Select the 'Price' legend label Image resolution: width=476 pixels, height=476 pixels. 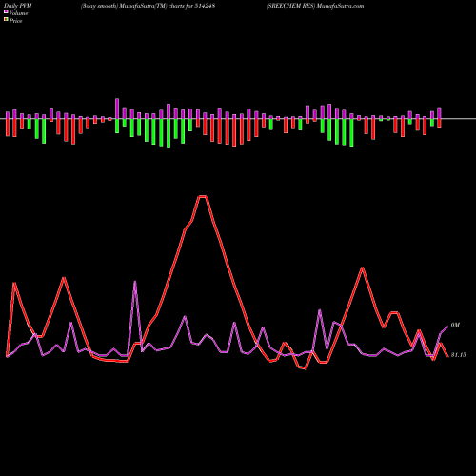click(15, 21)
